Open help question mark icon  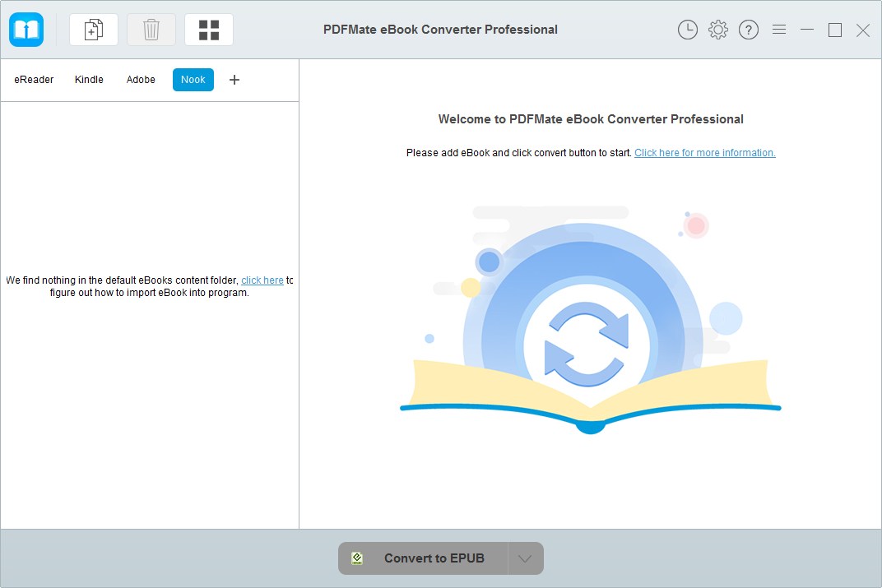[x=748, y=30]
